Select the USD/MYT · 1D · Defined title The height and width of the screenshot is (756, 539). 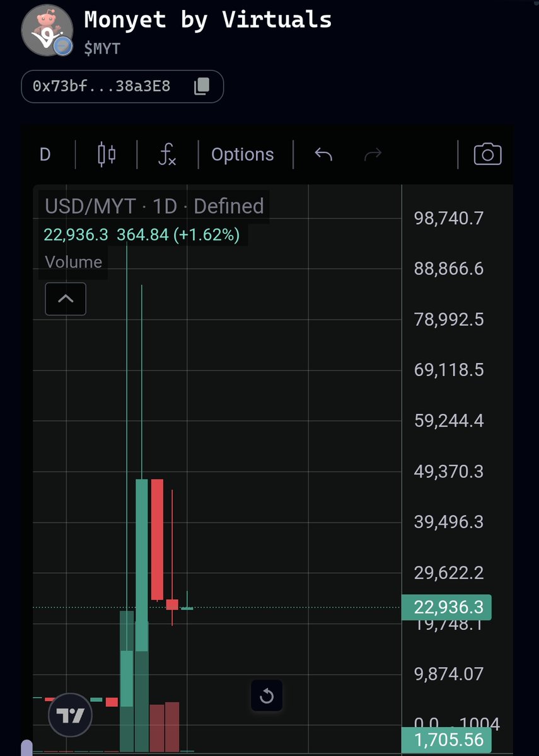tap(154, 206)
